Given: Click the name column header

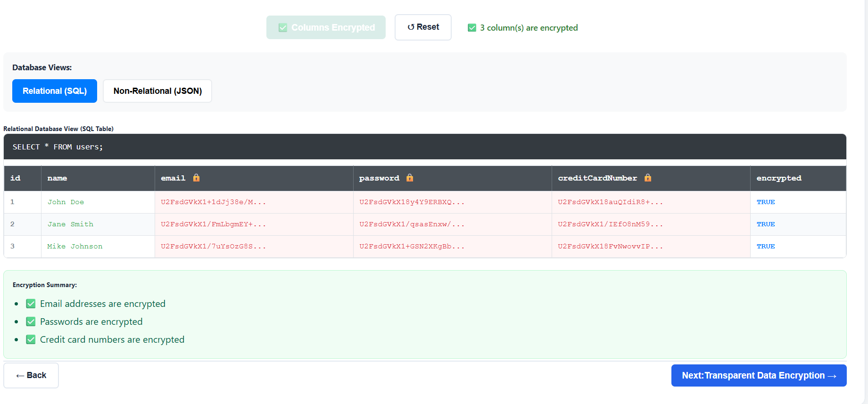Looking at the screenshot, I should (x=57, y=178).
